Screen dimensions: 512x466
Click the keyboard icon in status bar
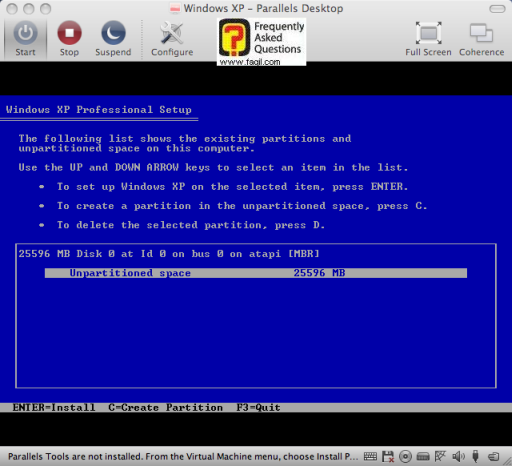pyautogui.click(x=370, y=456)
